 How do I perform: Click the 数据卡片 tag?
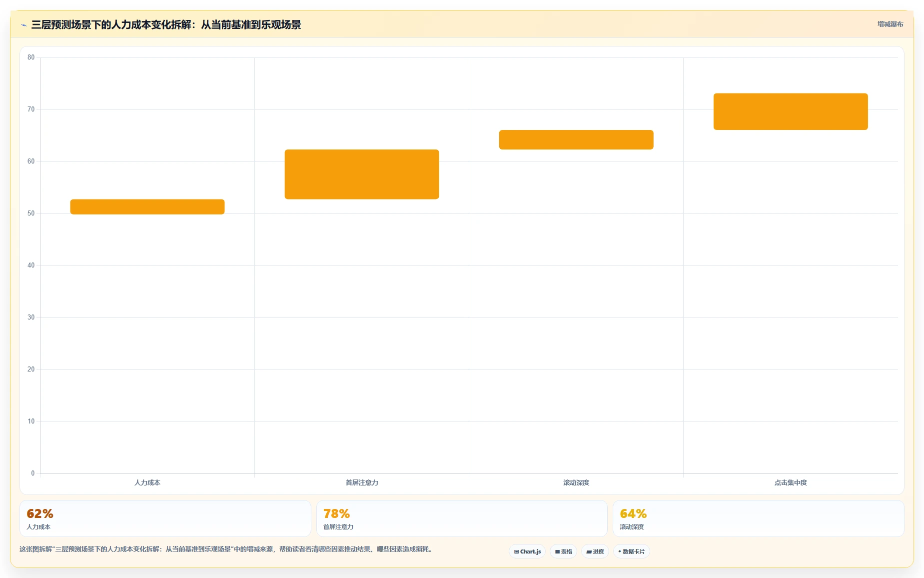click(x=631, y=551)
